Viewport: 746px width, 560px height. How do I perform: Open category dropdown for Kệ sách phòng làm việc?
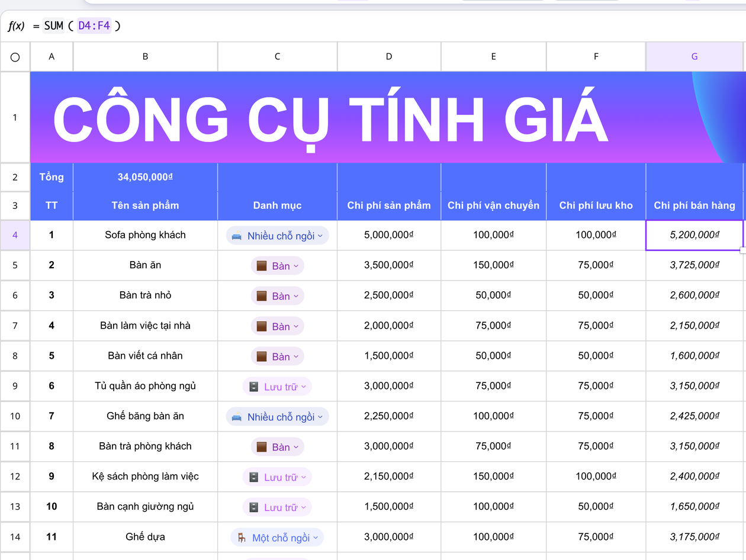point(277,477)
